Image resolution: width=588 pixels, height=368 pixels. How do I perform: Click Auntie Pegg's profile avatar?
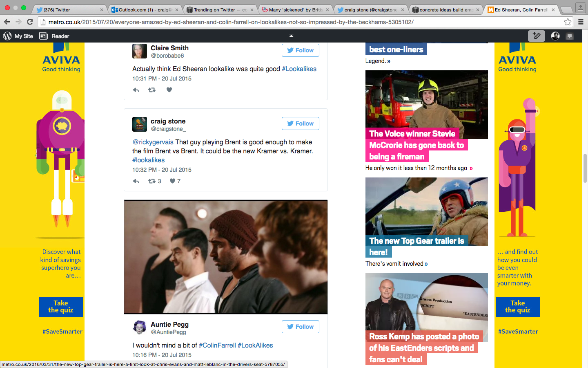pos(140,328)
